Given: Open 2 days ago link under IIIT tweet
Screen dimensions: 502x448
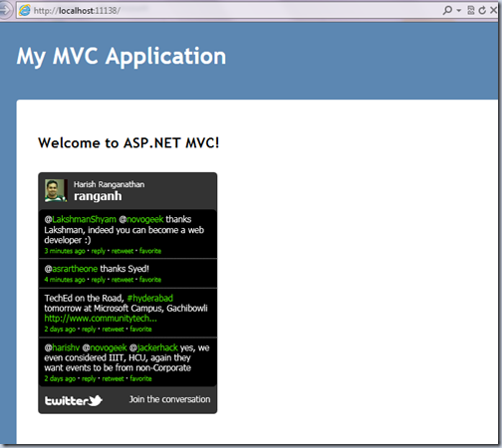Looking at the screenshot, I should 60,378.
